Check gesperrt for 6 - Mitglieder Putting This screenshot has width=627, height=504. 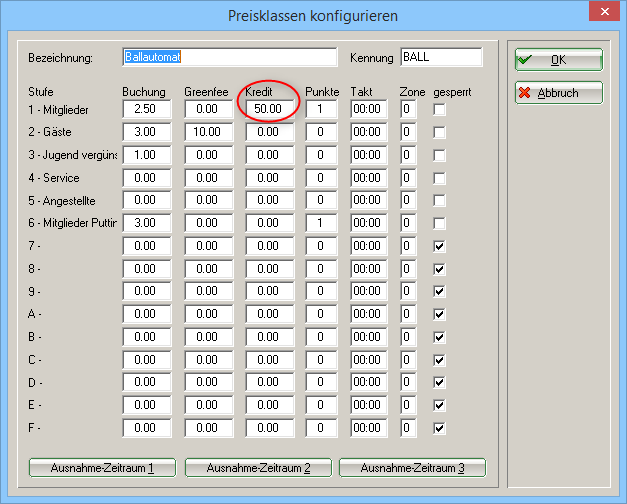(439, 223)
